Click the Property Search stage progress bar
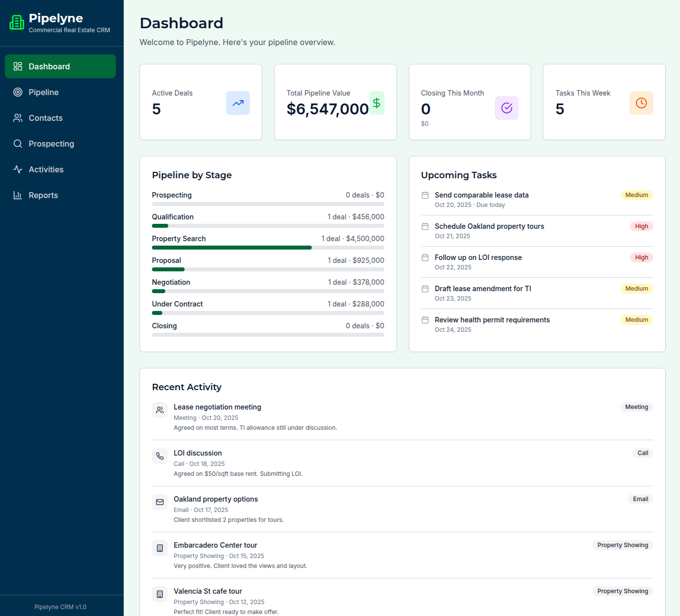 (268, 248)
